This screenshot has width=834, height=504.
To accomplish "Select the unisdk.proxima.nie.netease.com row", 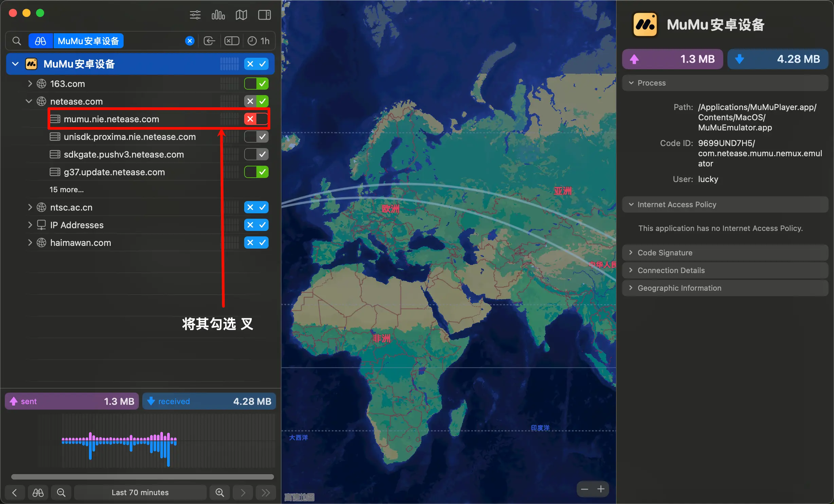I will [x=140, y=137].
